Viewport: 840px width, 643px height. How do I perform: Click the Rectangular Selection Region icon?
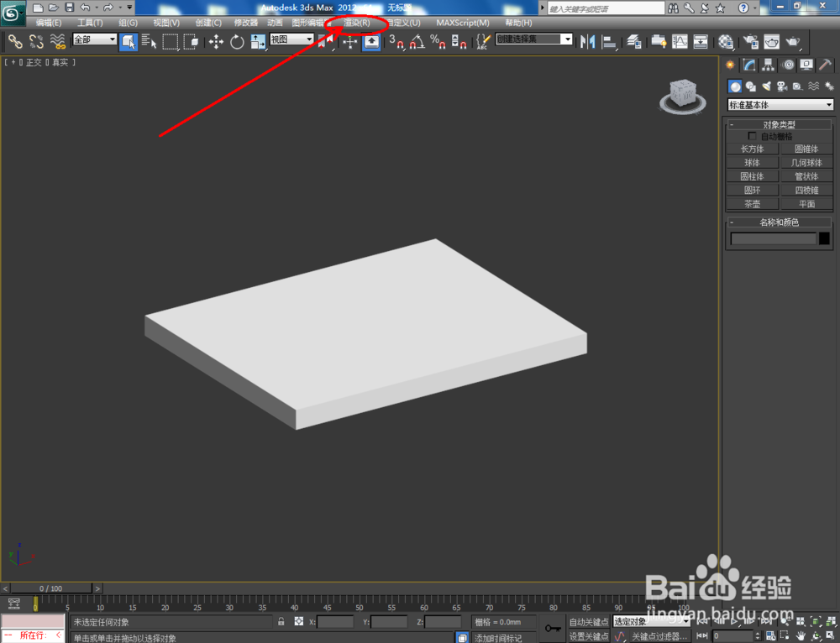pyautogui.click(x=171, y=41)
